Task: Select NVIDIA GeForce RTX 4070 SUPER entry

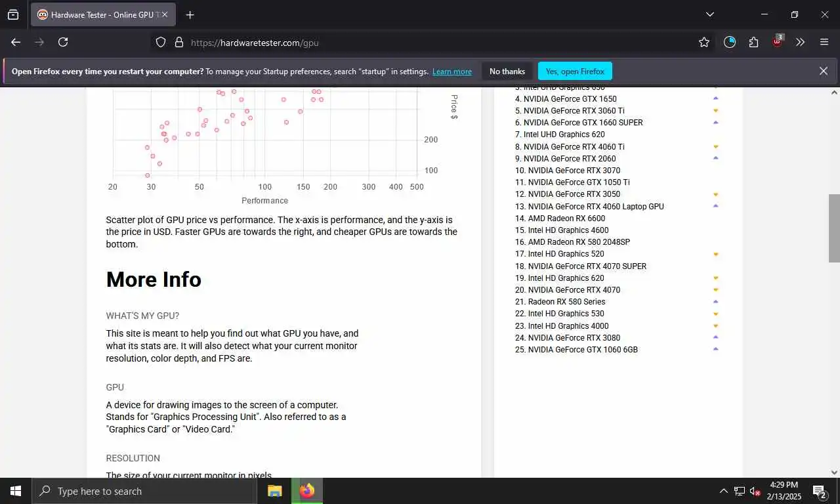Action: point(587,266)
